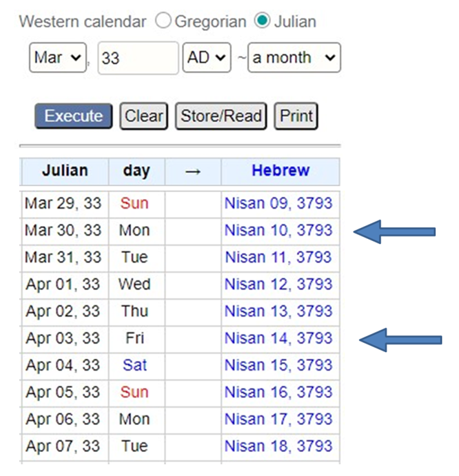Open the Mar month dropdown
459x476 pixels.
pyautogui.click(x=58, y=57)
